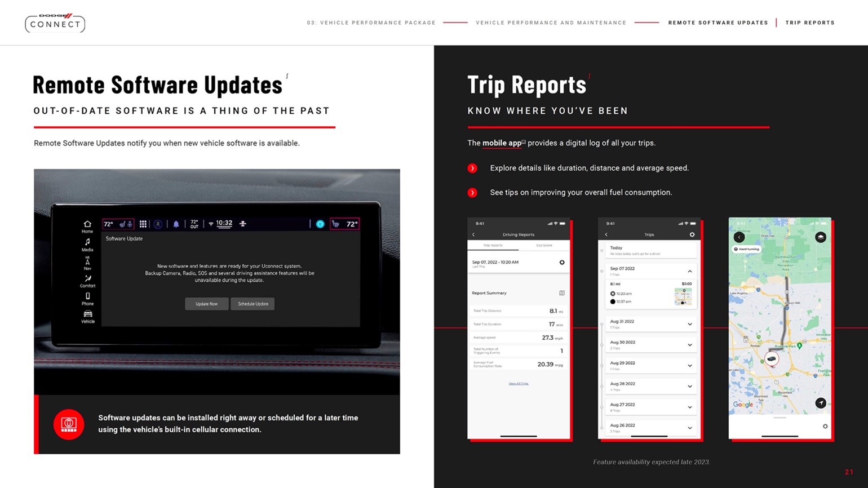Expand the Aug 29 2022 trips

pos(689,366)
